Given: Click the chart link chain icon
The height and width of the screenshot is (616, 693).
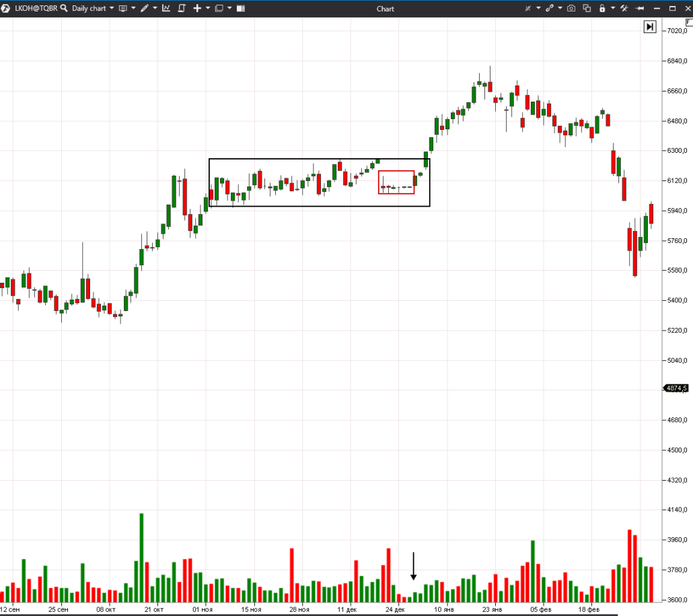Looking at the screenshot, I should point(550,9).
